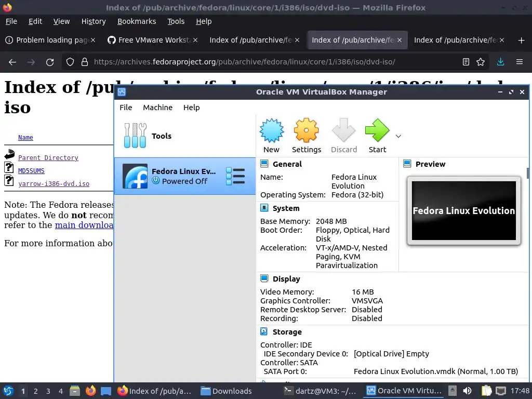Open Firefox Tools menu
The image size is (532, 399).
(176, 21)
